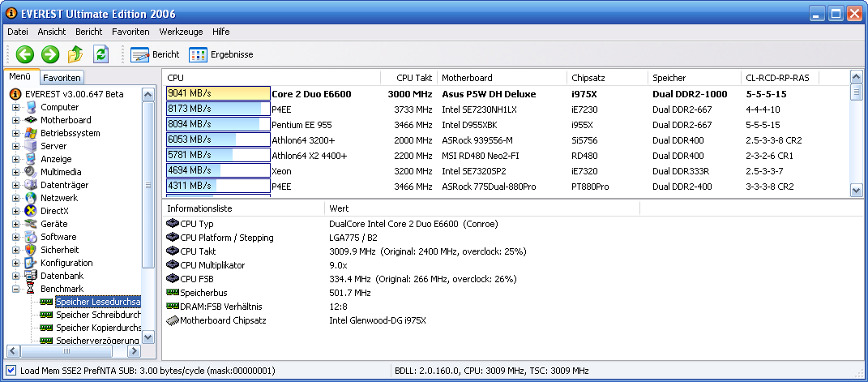Screen dimensions: 868x382
Task: Click the Multimedia icon in the tree
Action: coord(31,172)
